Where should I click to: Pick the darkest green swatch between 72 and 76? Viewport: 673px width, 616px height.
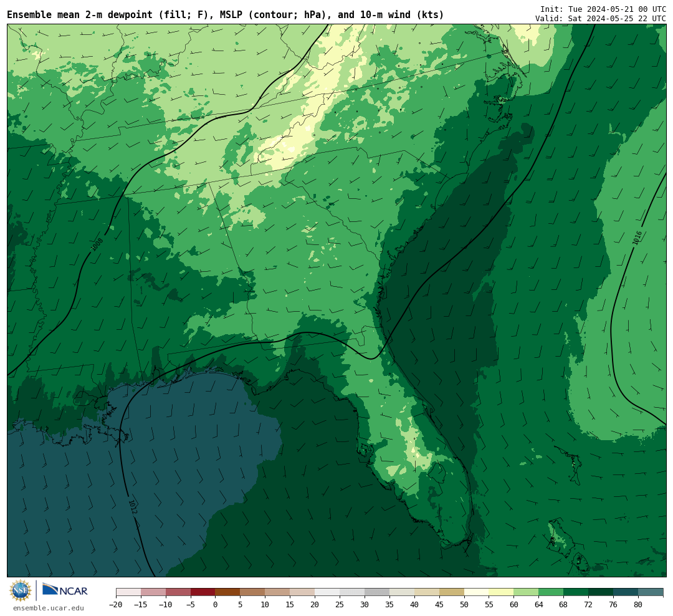pos(601,592)
